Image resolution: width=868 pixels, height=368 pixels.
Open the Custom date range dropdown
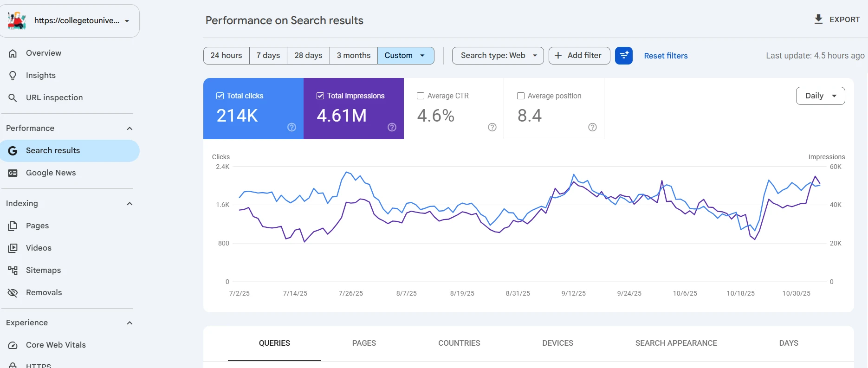pos(406,56)
